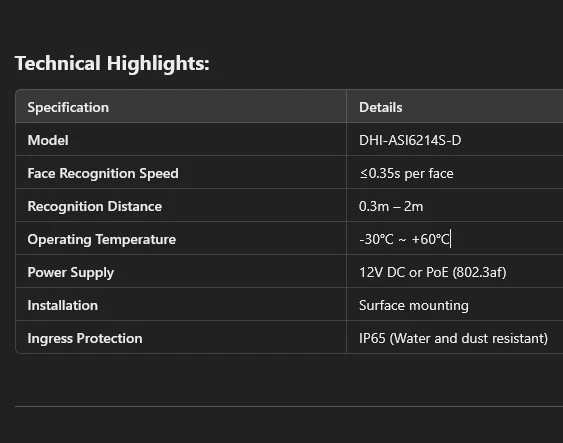
Task: Click the Ingress Protection label
Action: pyautogui.click(x=85, y=339)
